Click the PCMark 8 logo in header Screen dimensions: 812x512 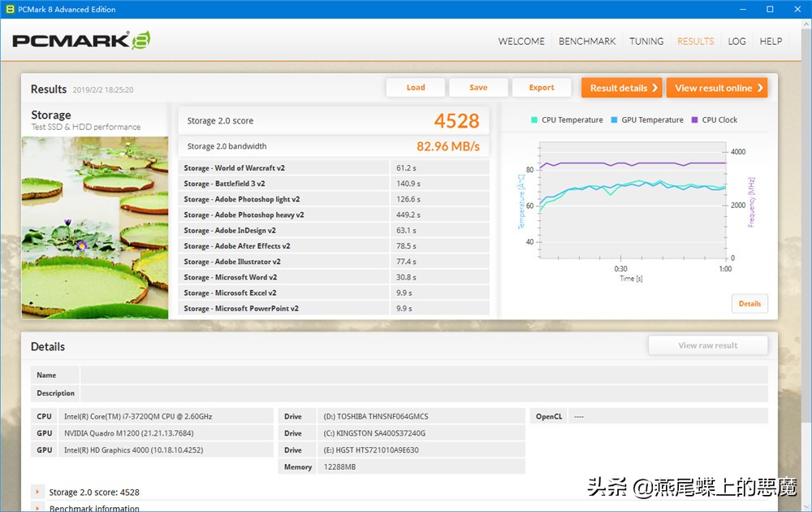point(81,41)
